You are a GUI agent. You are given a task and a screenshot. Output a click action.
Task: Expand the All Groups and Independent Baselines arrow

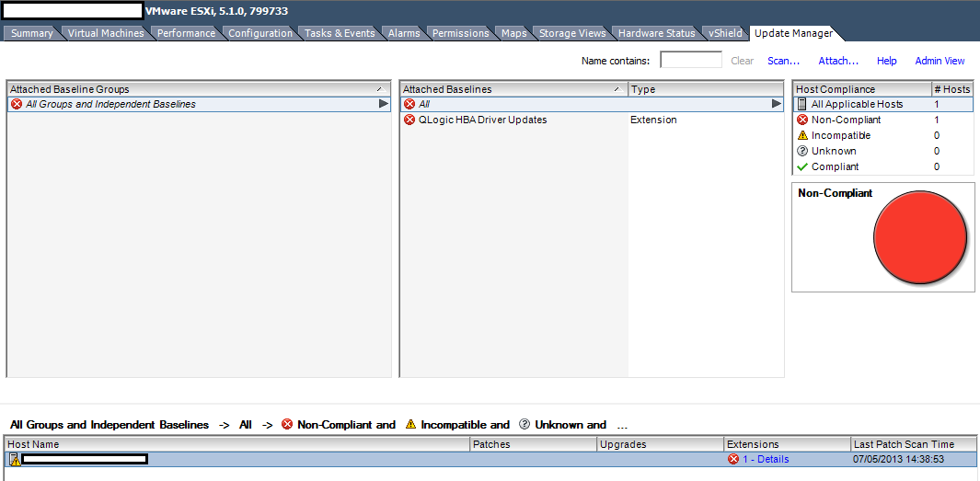coord(384,104)
